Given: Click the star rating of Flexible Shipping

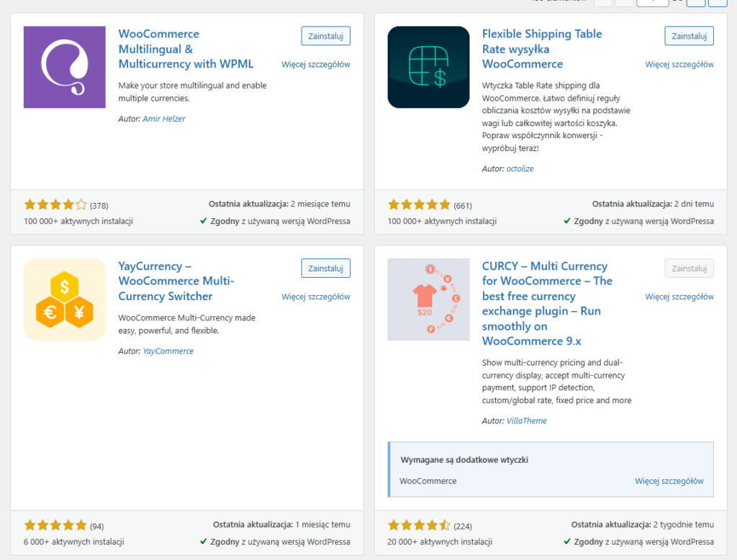Looking at the screenshot, I should click(419, 205).
